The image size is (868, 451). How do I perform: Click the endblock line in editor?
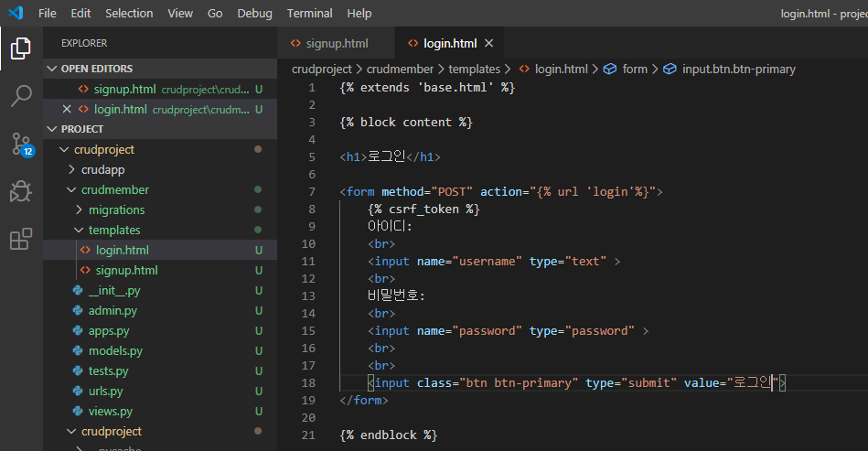click(x=388, y=435)
